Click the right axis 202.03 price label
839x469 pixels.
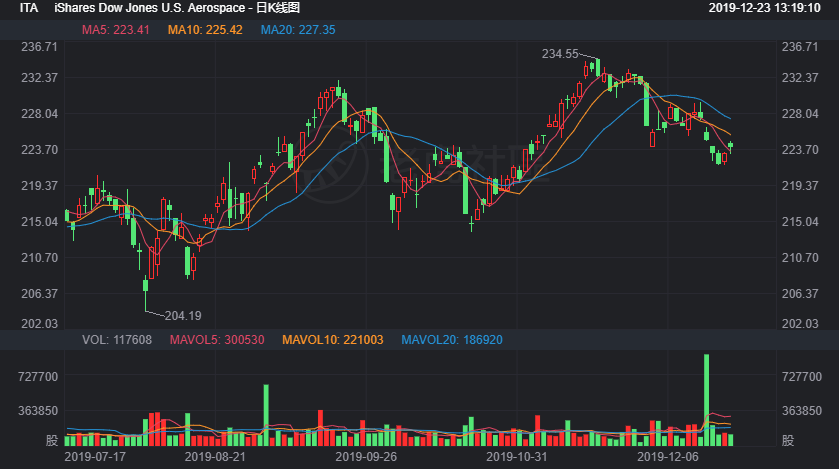(x=800, y=324)
